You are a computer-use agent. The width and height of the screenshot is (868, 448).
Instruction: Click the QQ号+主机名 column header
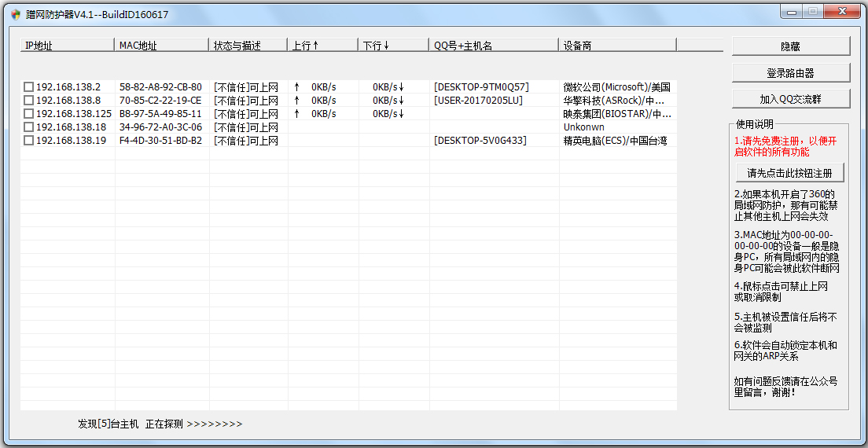pyautogui.click(x=495, y=46)
